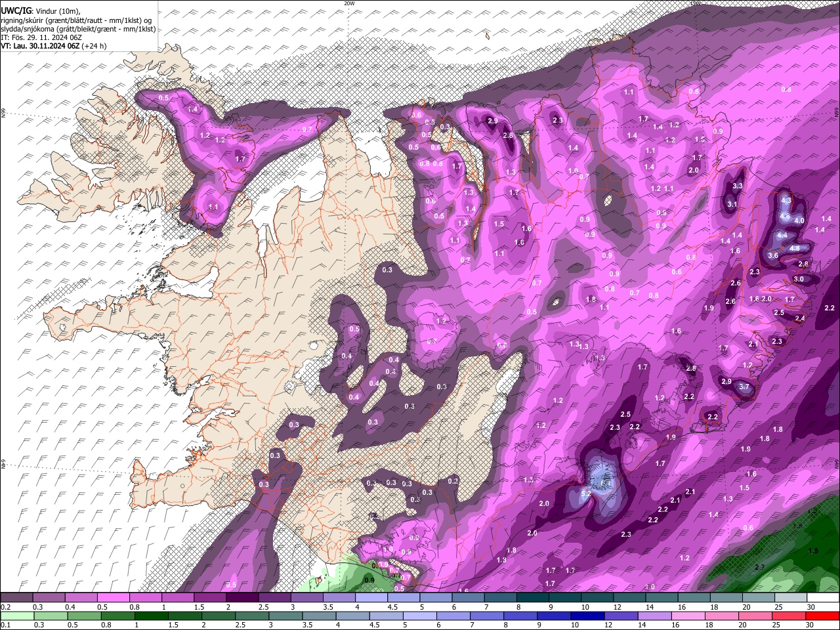Click upper legend swatch between 3 and 3.5
This screenshot has height=630, width=840.
pos(306,598)
